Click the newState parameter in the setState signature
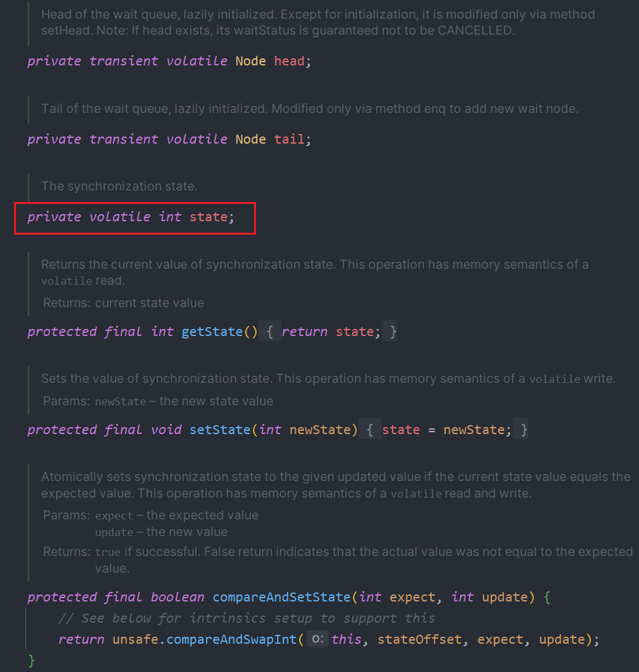 pos(319,430)
